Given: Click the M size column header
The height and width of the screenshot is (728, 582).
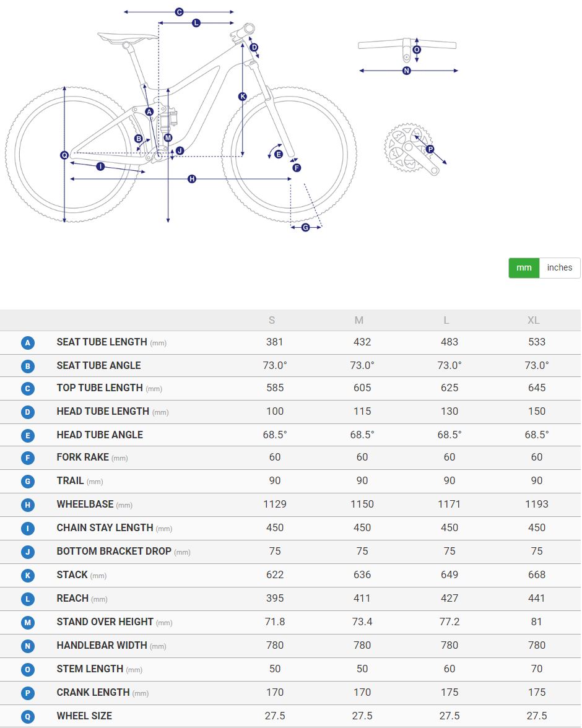Looking at the screenshot, I should coord(359,321).
